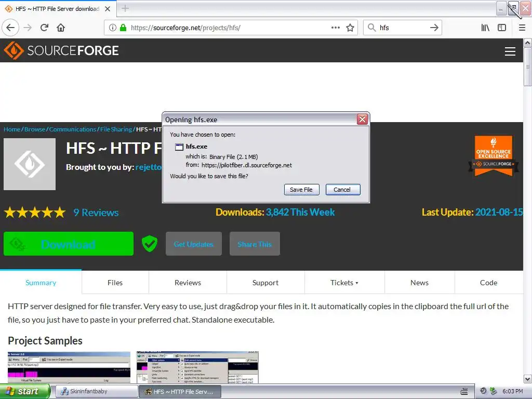Close the HFS HTTP File Server tab
The height and width of the screenshot is (399, 532).
coord(108,9)
